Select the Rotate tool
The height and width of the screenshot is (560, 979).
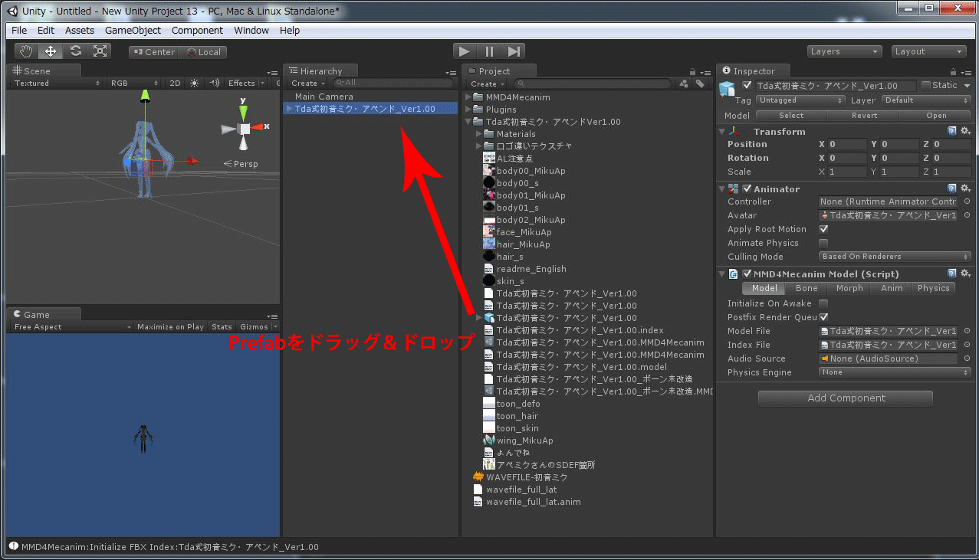click(75, 50)
